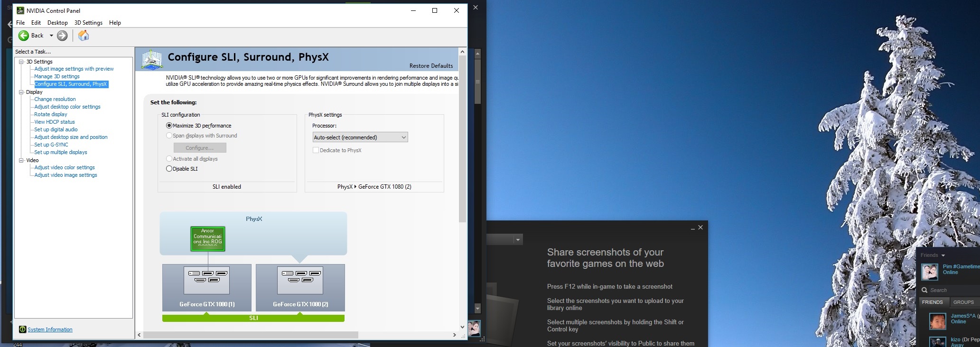The image size is (980, 347).
Task: Open the Rotate display task
Action: click(x=51, y=114)
